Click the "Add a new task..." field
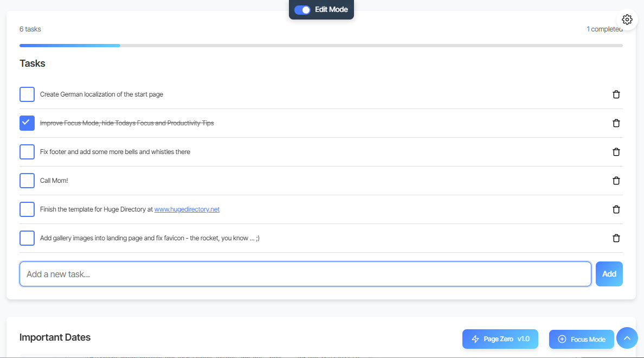This screenshot has width=644, height=358. (x=305, y=274)
